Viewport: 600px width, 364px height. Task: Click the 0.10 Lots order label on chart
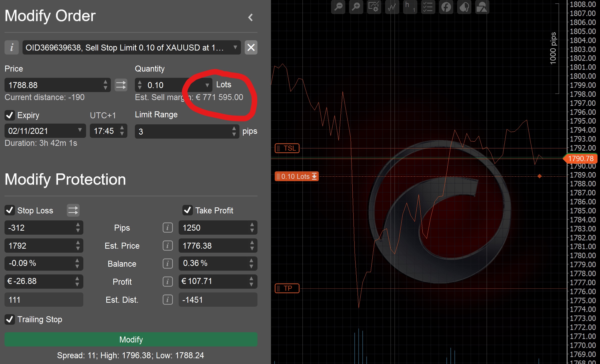(x=296, y=176)
